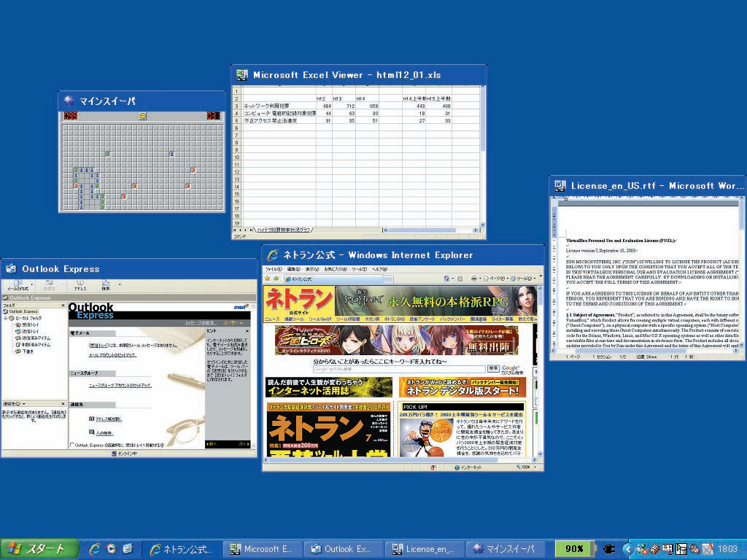Toggle the go-to-Inbox-on-startup checkbox in Outlook Express
Viewport: 747px width, 560px height.
tap(72, 446)
